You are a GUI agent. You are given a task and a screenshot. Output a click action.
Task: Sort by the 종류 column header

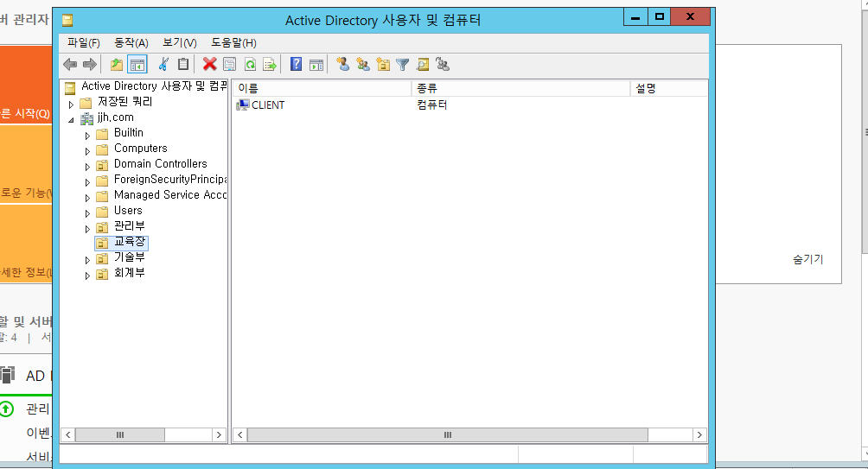tap(521, 88)
